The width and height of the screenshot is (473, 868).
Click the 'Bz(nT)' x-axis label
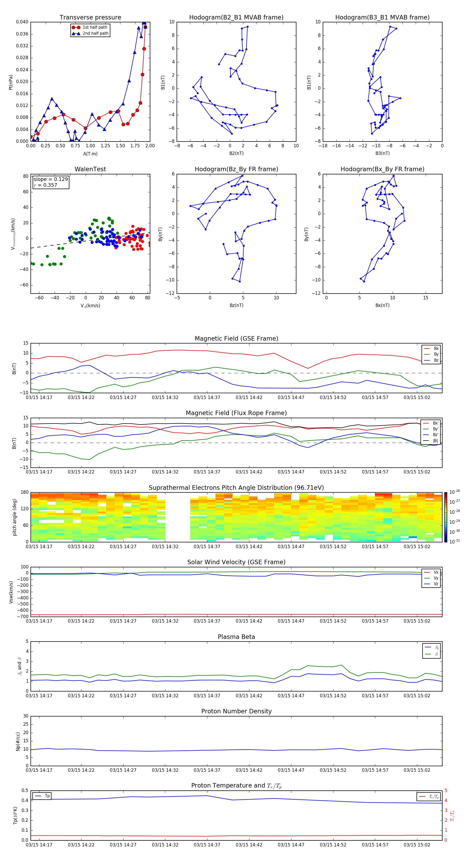(236, 305)
